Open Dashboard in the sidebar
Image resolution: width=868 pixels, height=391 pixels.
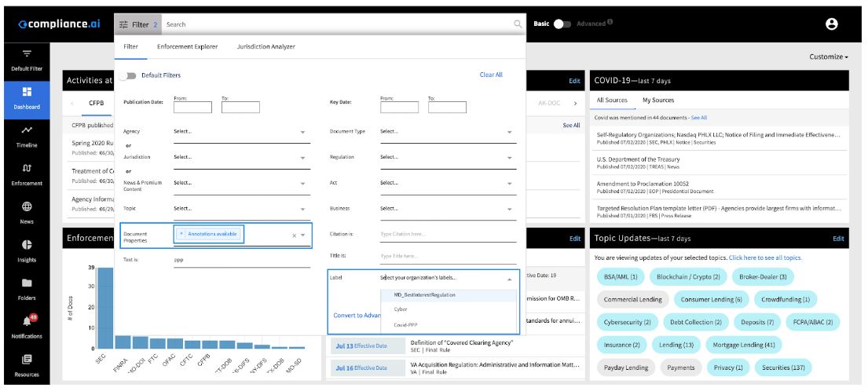pos(27,98)
